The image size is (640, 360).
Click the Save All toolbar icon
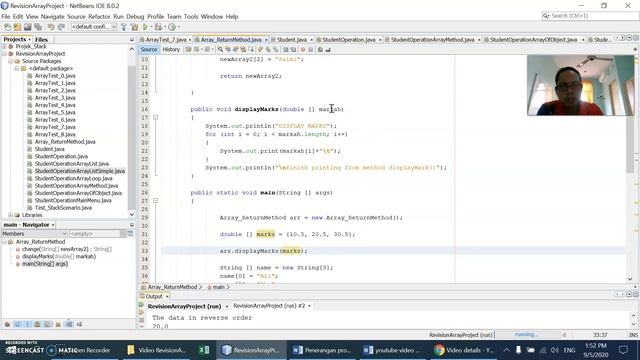38,27
